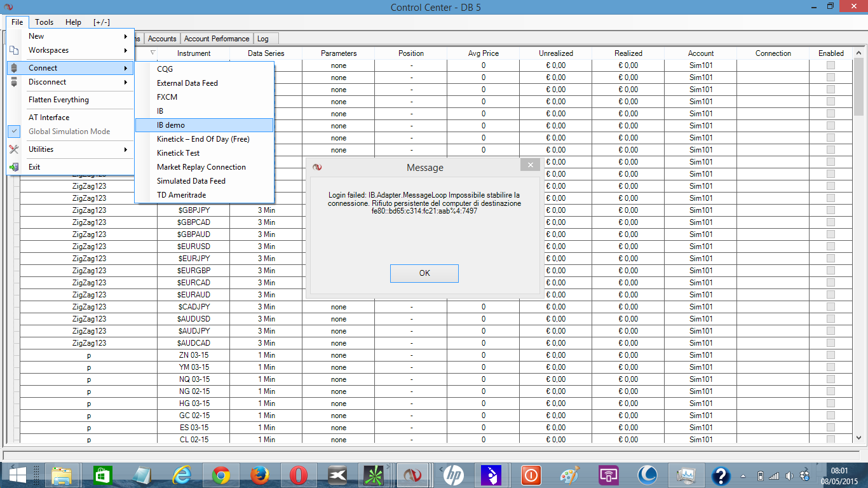Tick the Enabled checkbox for the $EURUSD row

point(831,247)
